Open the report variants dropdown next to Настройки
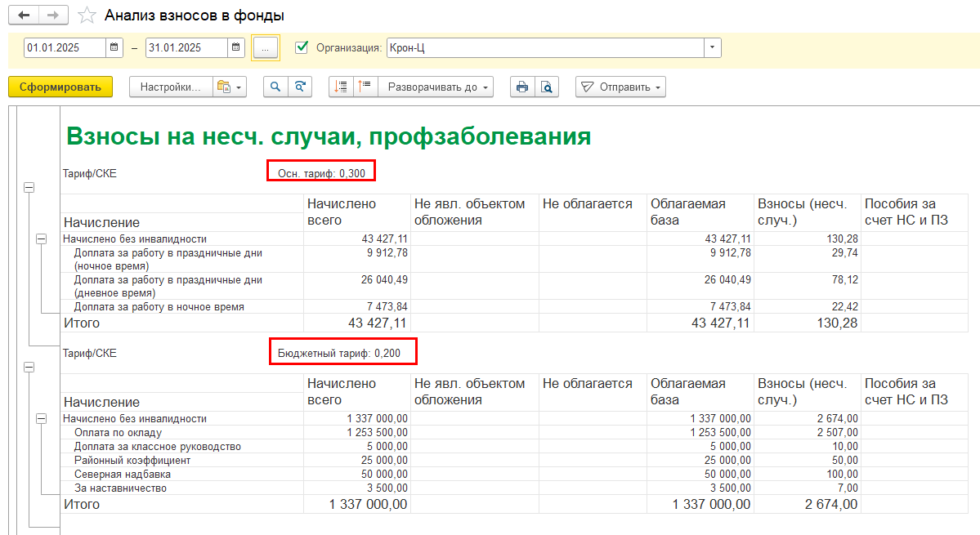 pyautogui.click(x=229, y=87)
